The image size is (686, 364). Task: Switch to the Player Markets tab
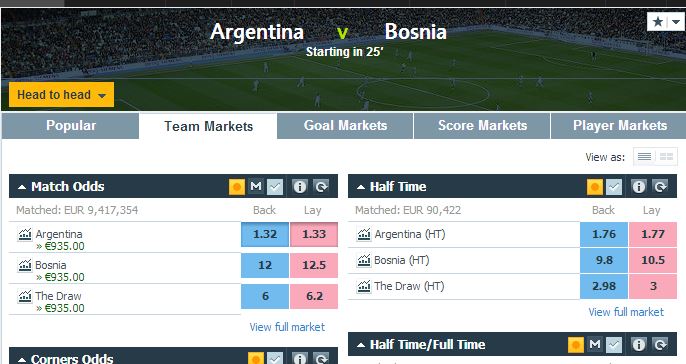(x=619, y=126)
